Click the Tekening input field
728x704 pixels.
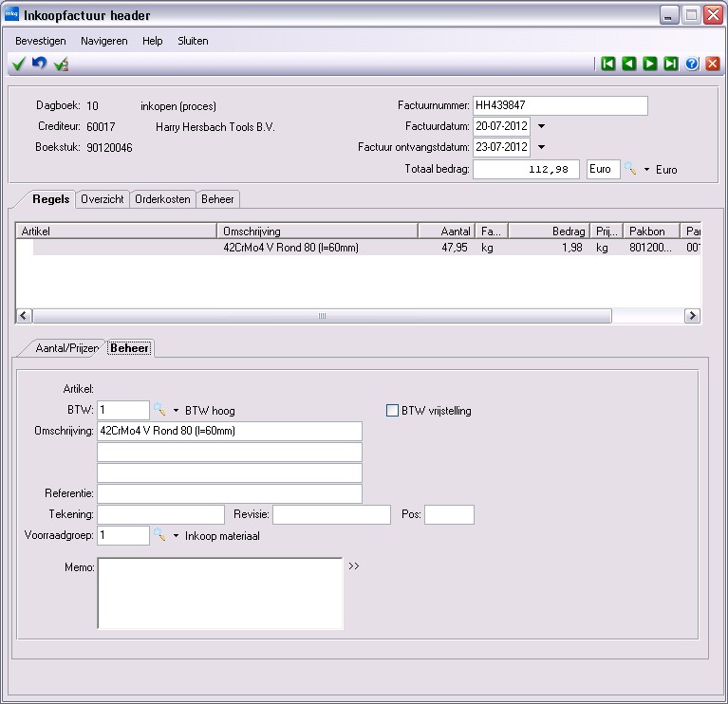click(x=160, y=514)
